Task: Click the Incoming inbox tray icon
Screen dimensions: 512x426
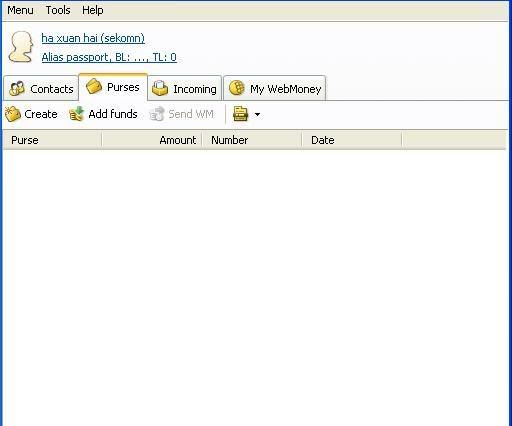Action: (160, 88)
